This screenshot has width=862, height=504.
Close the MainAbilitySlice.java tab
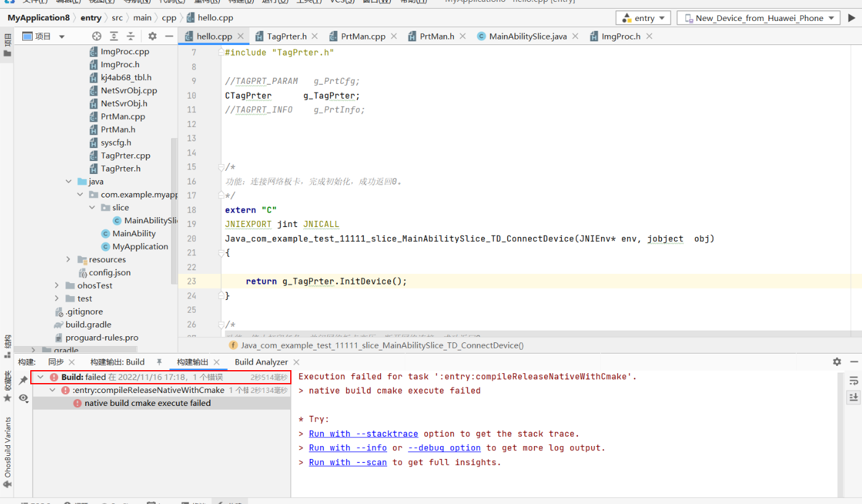[575, 36]
